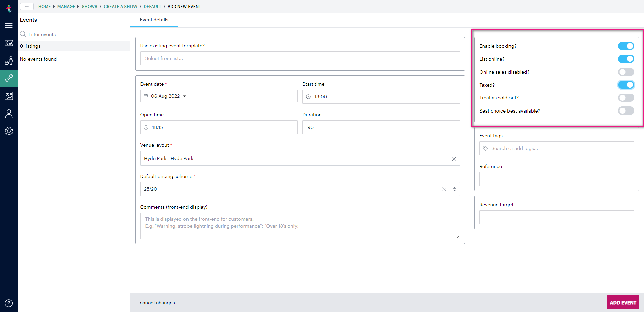
Task: Open the tickets icon in sidebar
Action: [9, 43]
